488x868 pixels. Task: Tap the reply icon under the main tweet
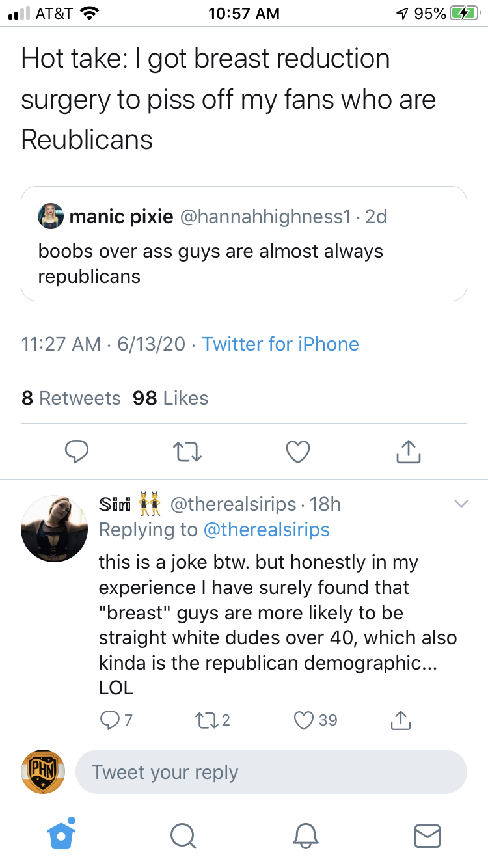77,451
